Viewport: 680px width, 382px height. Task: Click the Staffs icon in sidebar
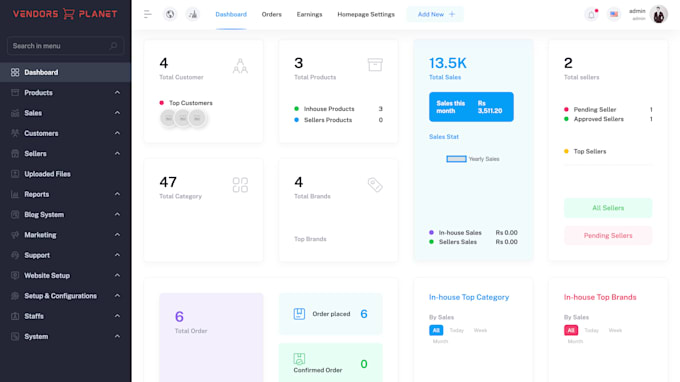[x=15, y=316]
